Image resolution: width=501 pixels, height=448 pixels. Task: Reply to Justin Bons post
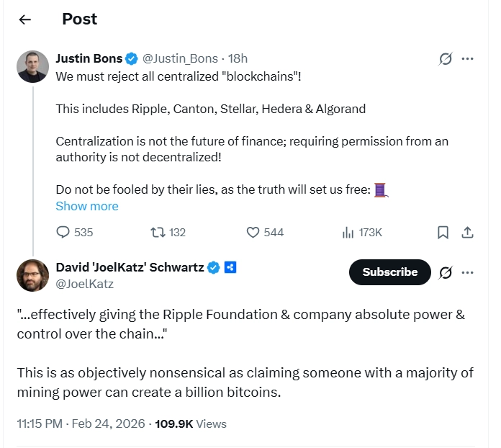tap(64, 232)
